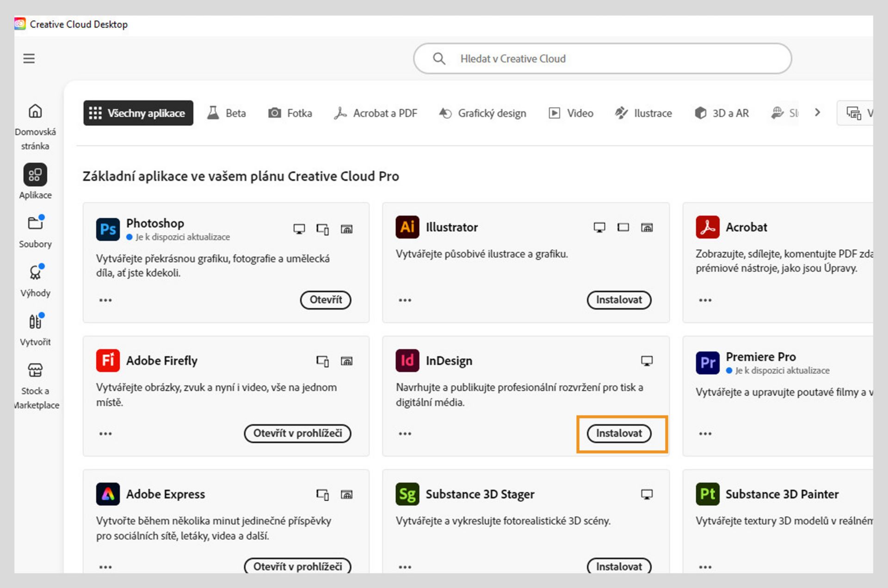Image resolution: width=888 pixels, height=588 pixels.
Task: Click the Hledat v Creative Cloud field
Action: pos(601,59)
